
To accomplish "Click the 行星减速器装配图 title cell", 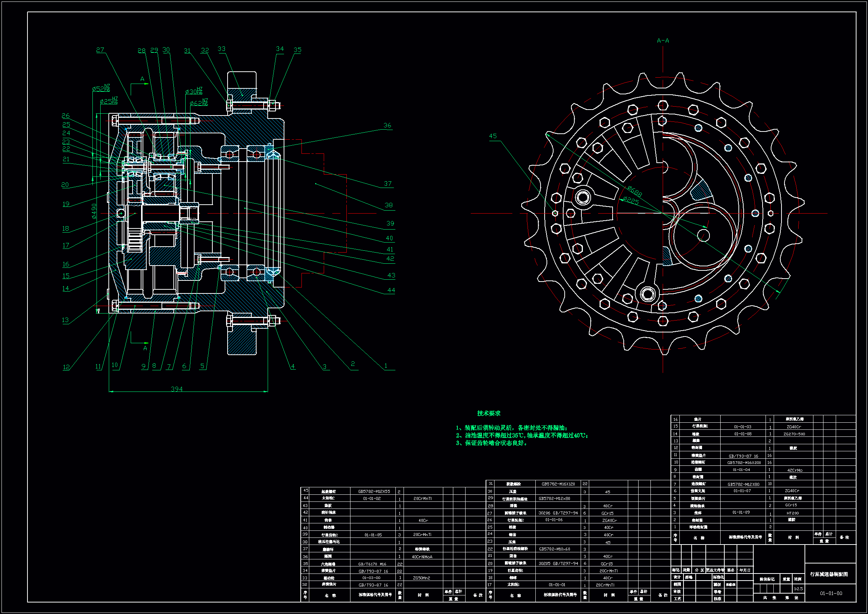I will [829, 574].
